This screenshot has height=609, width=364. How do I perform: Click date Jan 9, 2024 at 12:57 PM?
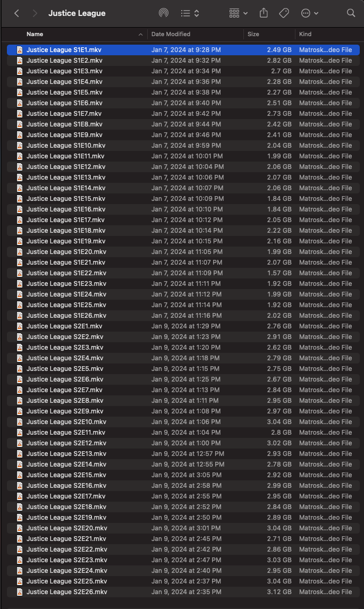pyautogui.click(x=188, y=454)
